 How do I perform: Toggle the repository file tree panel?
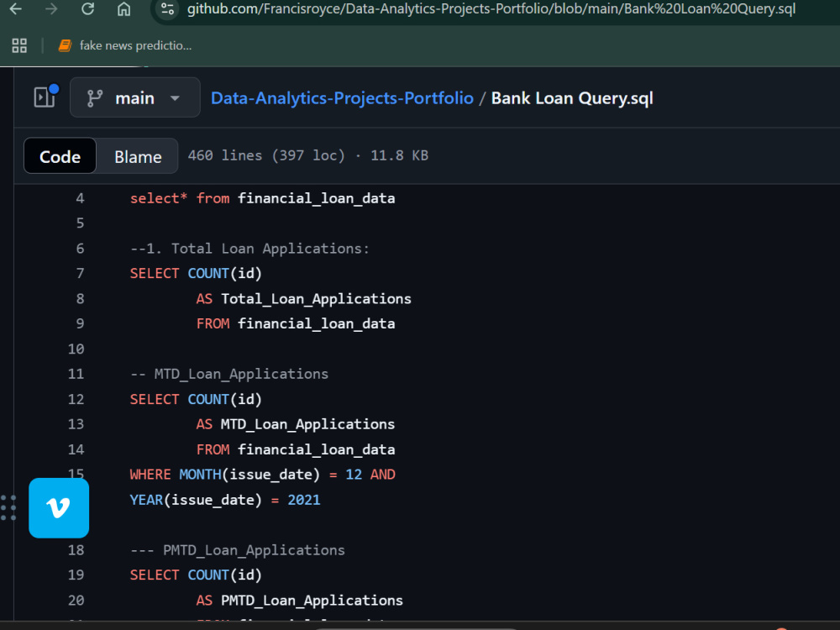(43, 97)
